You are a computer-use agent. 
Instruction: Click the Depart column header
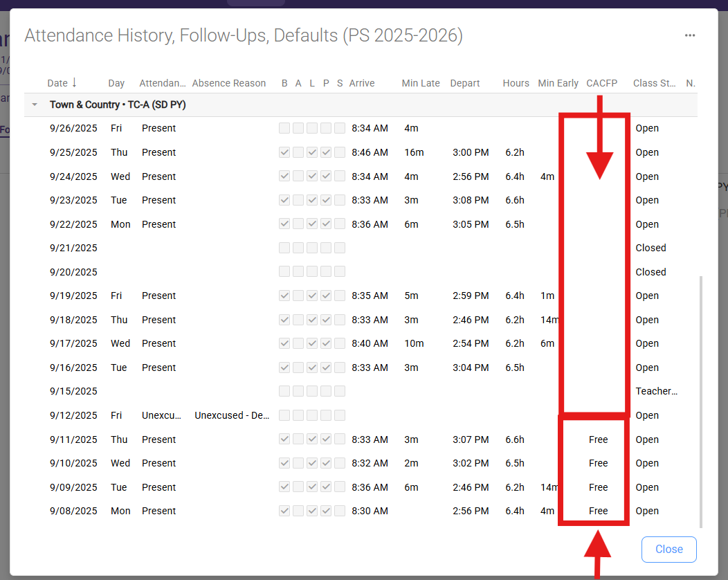click(x=464, y=83)
